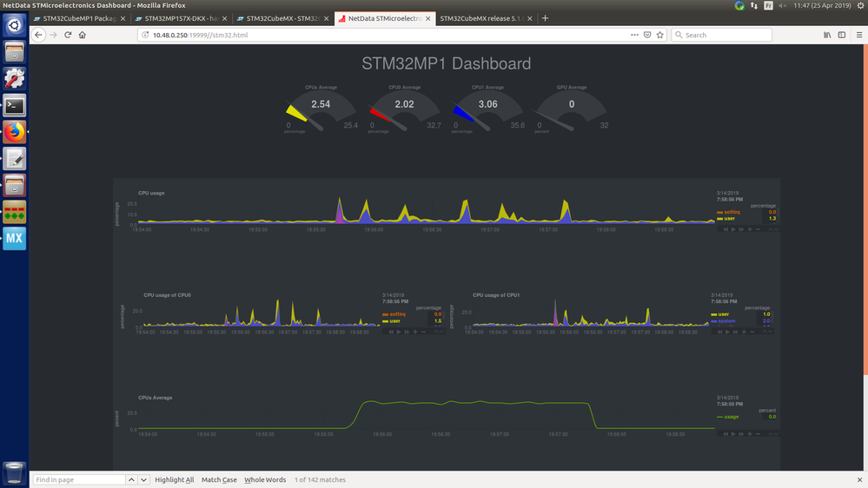The image size is (868, 488).
Task: Go back to the previous page
Action: point(38,35)
